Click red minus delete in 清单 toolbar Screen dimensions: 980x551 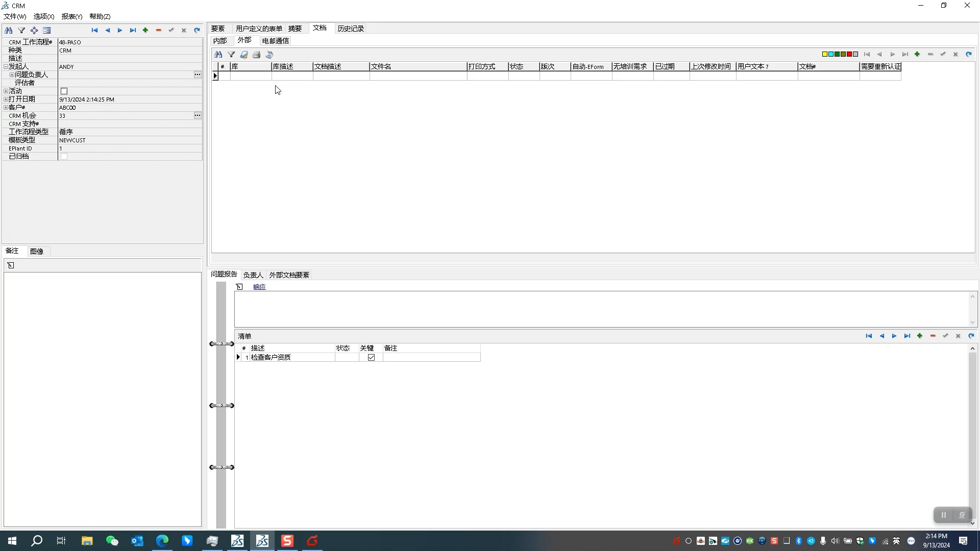pos(933,336)
